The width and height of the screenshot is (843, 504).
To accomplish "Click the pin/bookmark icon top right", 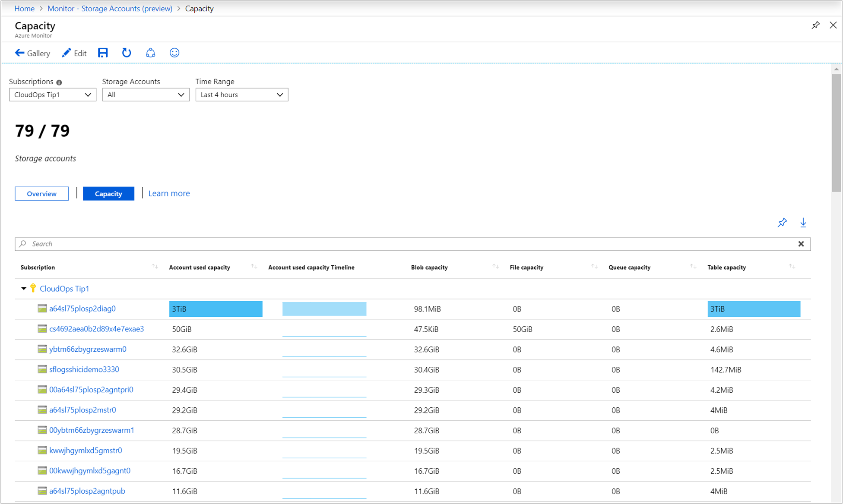I will click(x=816, y=25).
